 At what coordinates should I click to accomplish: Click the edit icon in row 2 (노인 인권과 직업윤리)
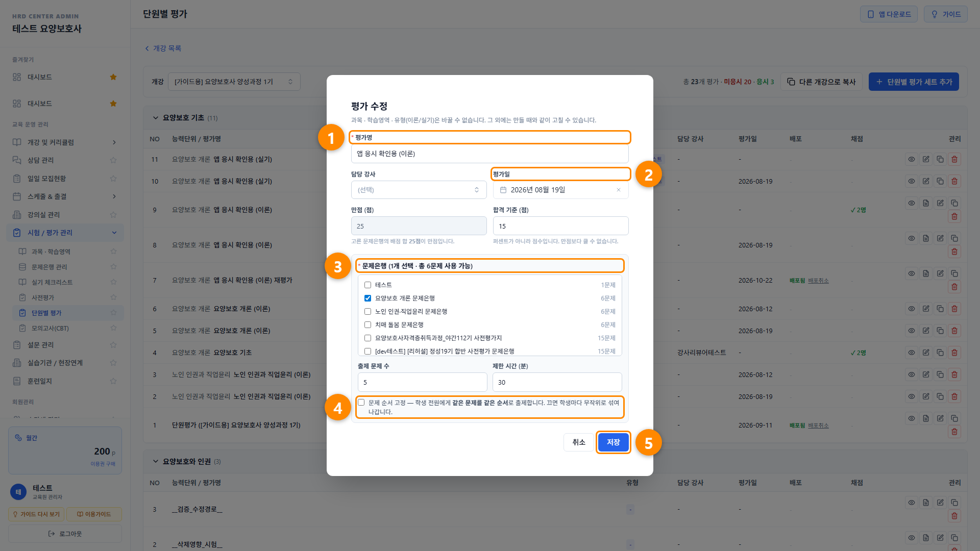(x=926, y=396)
